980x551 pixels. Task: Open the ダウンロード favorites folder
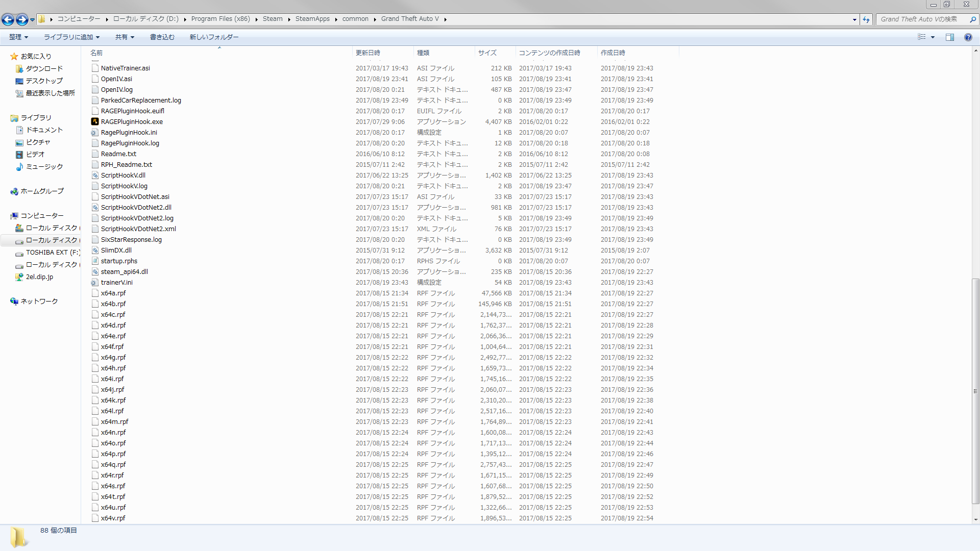click(x=44, y=68)
